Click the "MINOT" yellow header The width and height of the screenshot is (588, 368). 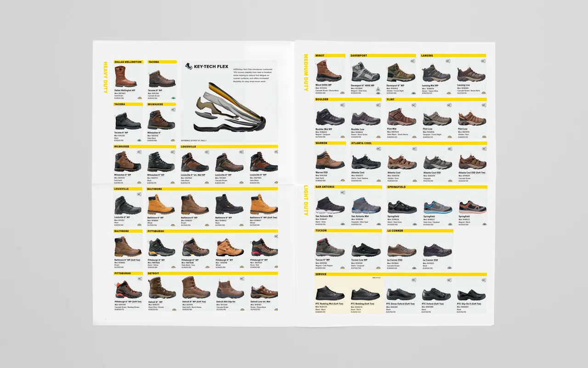pos(330,56)
